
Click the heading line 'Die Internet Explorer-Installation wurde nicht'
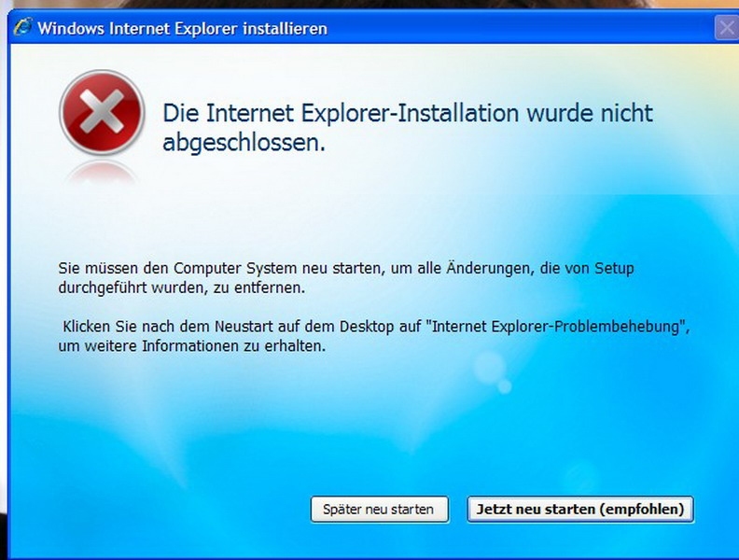[408, 113]
